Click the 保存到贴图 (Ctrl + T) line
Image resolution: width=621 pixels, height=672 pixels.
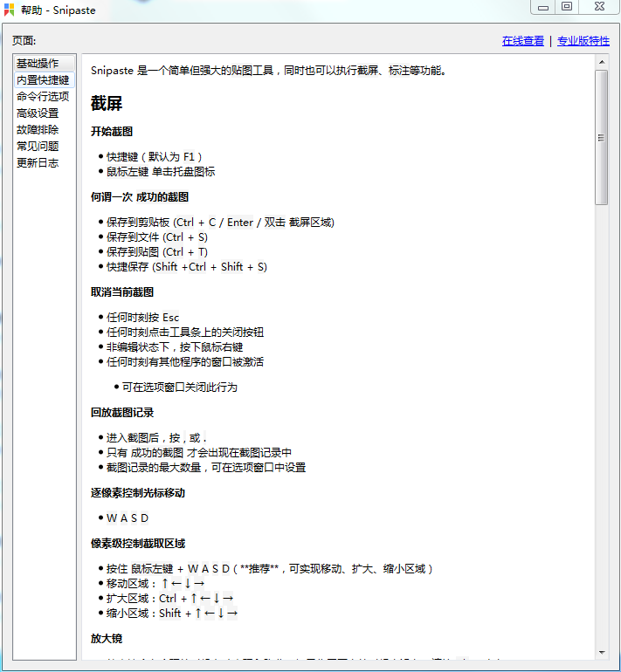pyautogui.click(x=157, y=252)
